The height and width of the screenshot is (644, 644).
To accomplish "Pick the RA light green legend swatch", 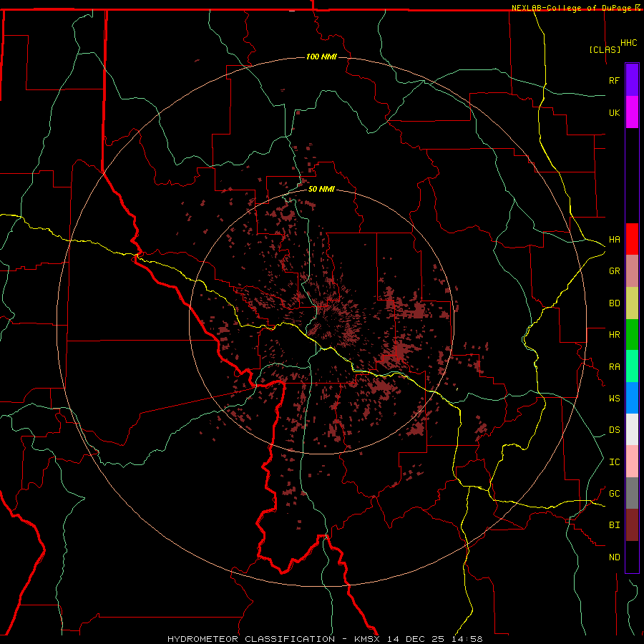I will pyautogui.click(x=632, y=366).
